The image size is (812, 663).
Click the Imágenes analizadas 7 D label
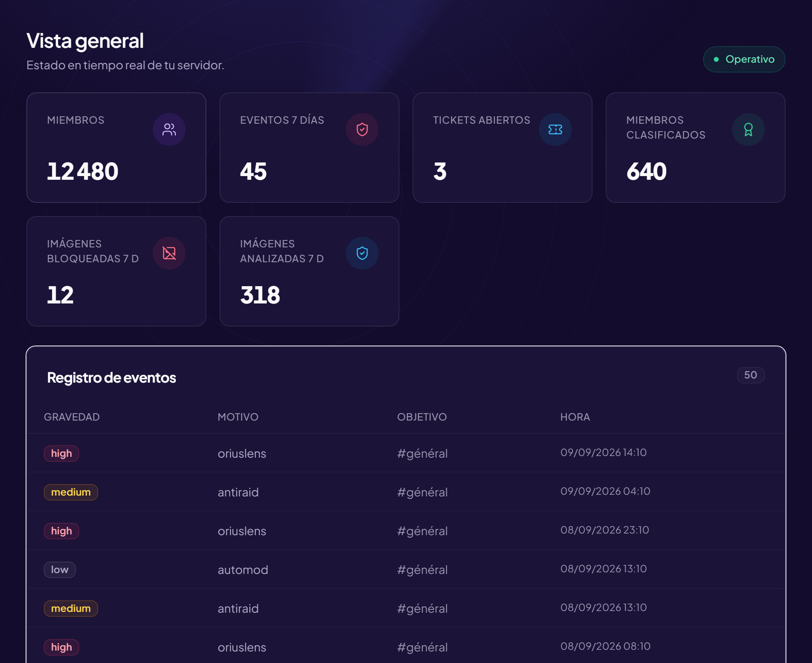point(282,251)
